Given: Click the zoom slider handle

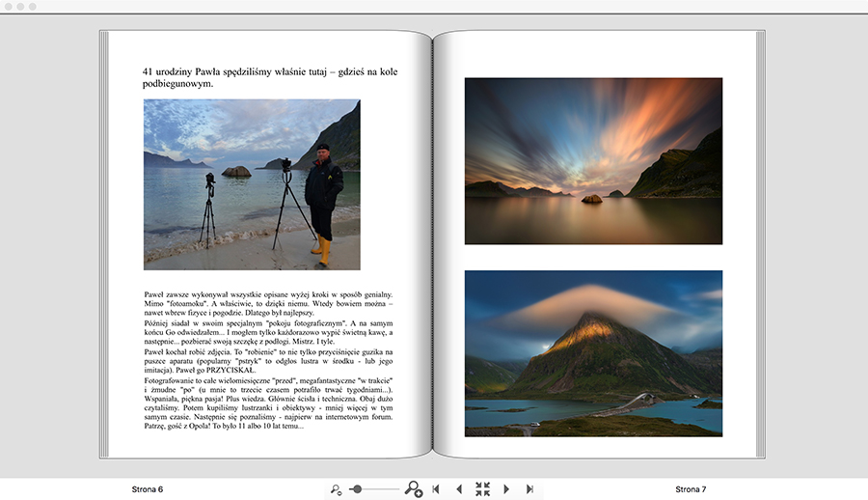Looking at the screenshot, I should coord(357,489).
